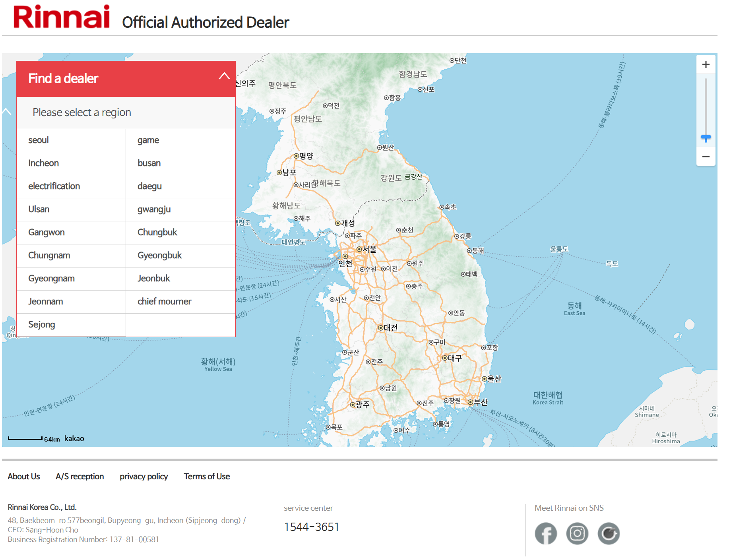Select the seoul region

[x=71, y=140]
